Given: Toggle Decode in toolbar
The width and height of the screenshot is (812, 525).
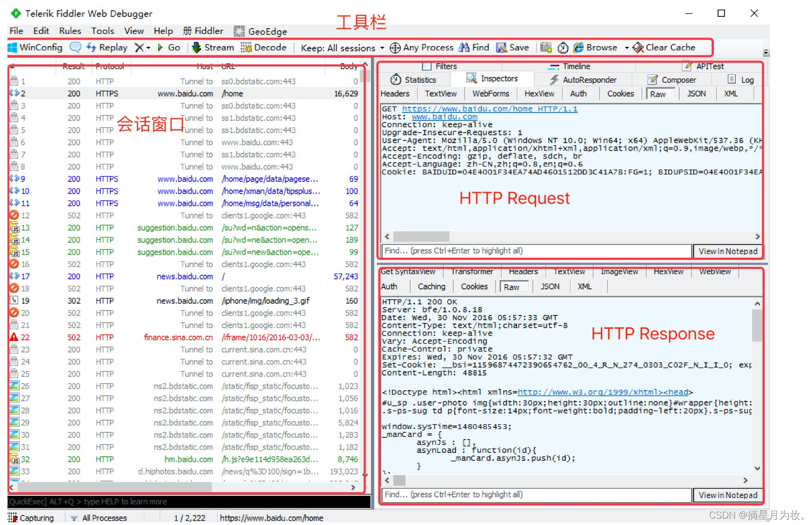Looking at the screenshot, I should point(264,47).
